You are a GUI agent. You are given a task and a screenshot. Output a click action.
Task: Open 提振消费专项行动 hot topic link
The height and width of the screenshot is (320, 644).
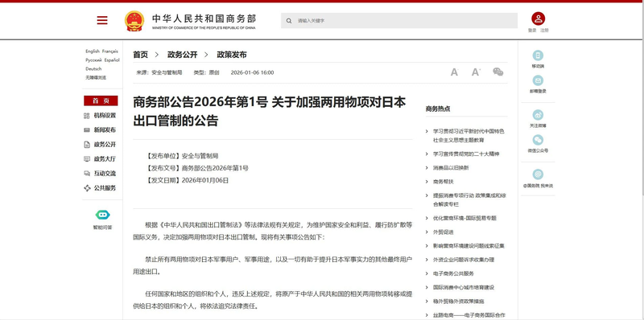click(469, 199)
